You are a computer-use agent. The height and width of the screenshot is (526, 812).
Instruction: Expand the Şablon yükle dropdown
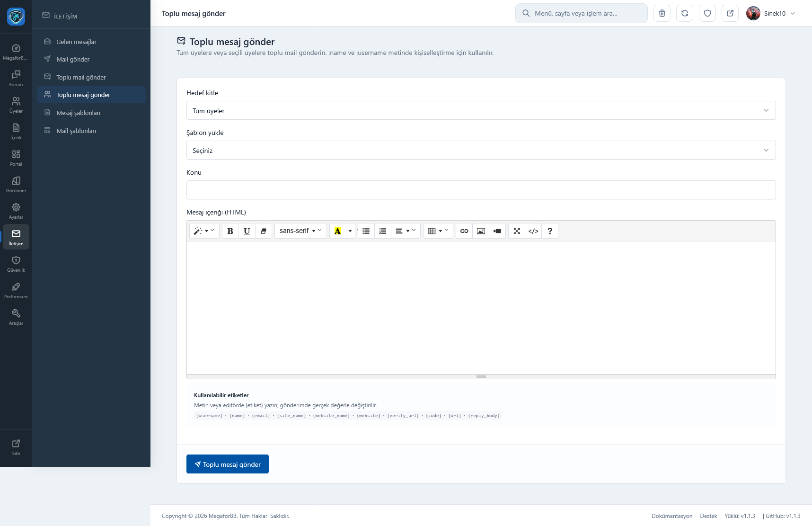click(x=481, y=151)
